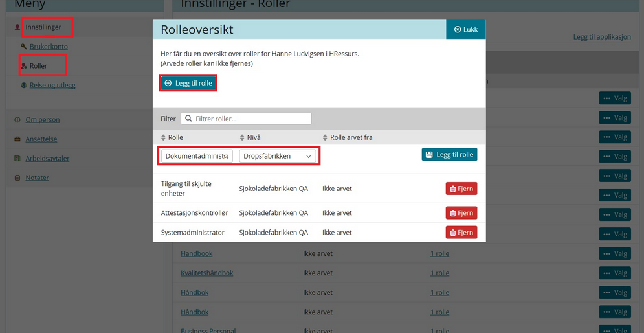Click the Notater icon in sidebar
The image size is (644, 333).
[17, 178]
